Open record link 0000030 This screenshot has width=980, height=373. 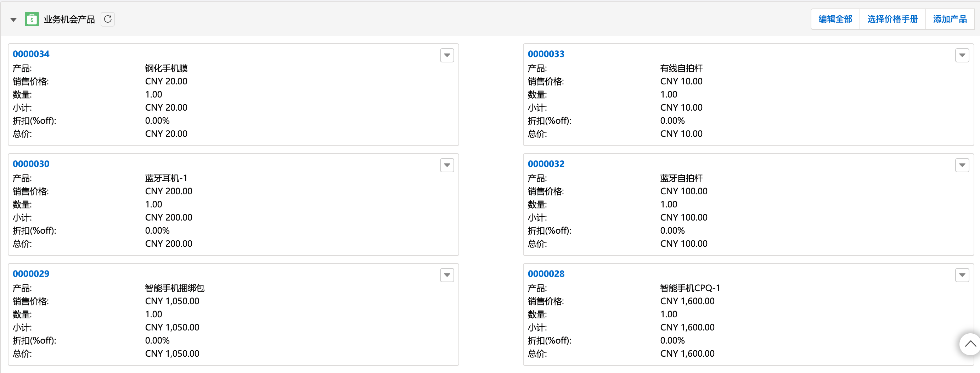31,164
